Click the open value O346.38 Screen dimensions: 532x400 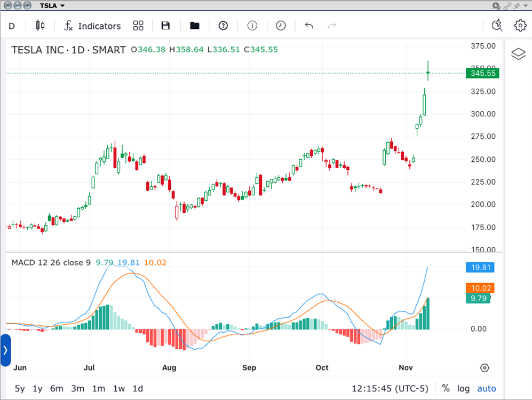148,50
